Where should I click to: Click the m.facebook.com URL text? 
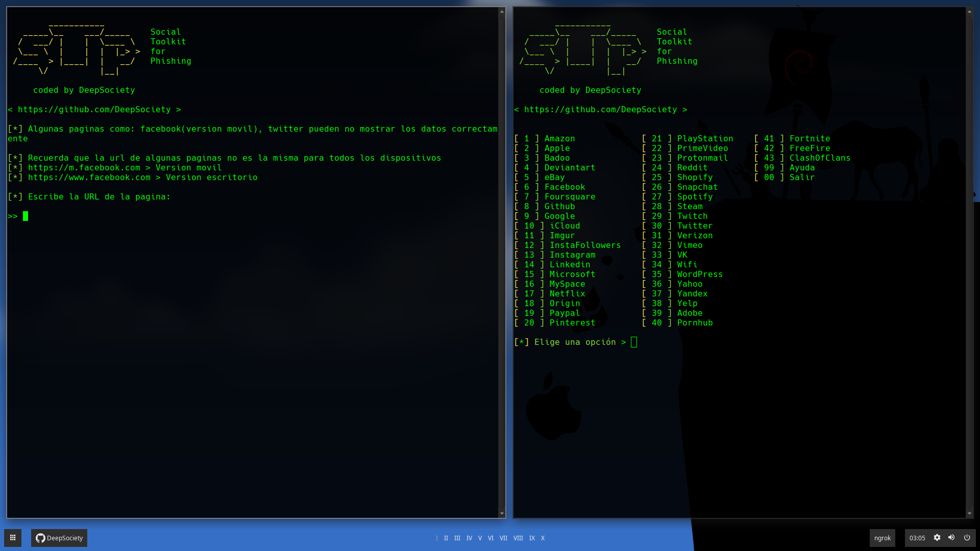(84, 168)
